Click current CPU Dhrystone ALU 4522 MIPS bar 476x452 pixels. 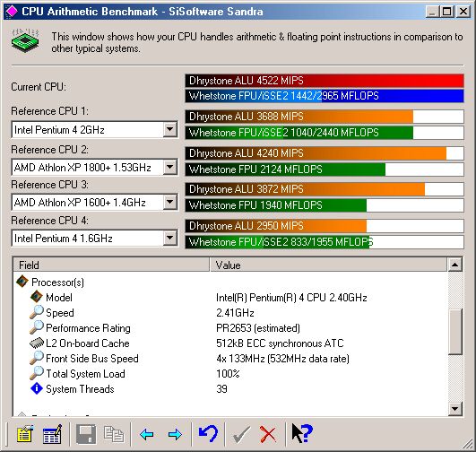click(325, 81)
